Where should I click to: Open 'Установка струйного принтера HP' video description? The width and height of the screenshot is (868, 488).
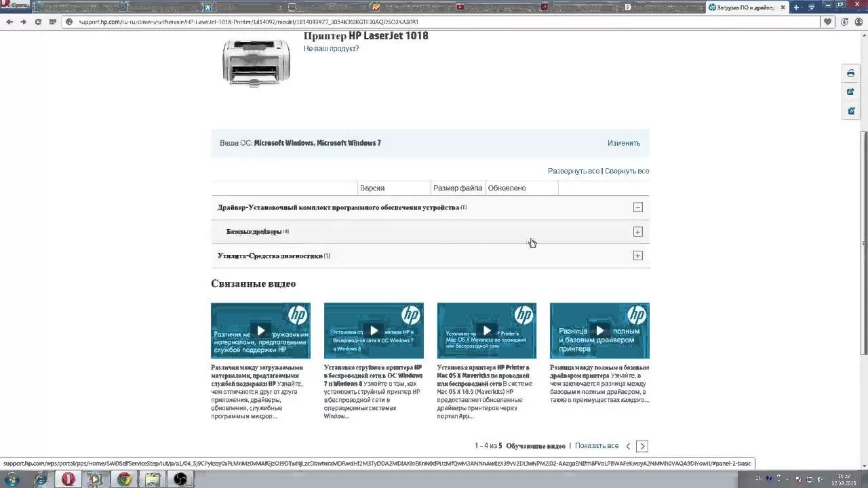point(373,392)
